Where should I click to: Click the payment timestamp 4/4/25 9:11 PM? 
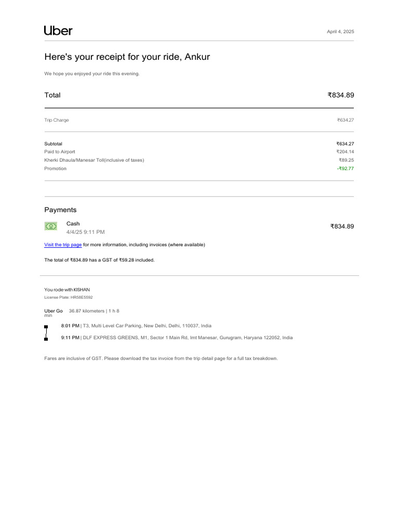pyautogui.click(x=85, y=232)
